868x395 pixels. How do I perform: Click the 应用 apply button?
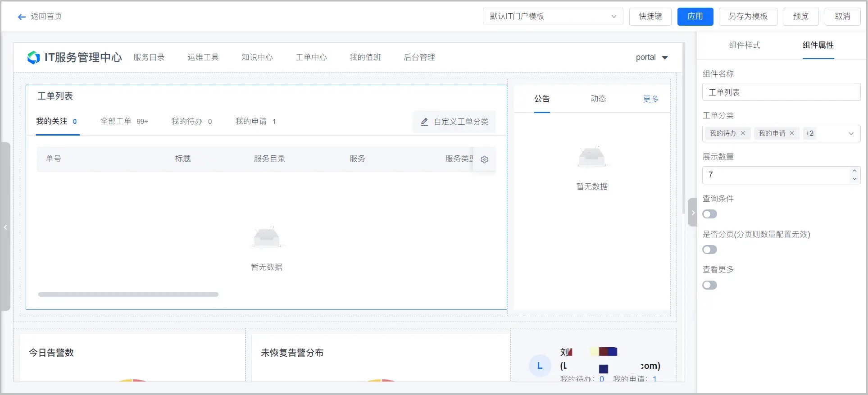(695, 17)
